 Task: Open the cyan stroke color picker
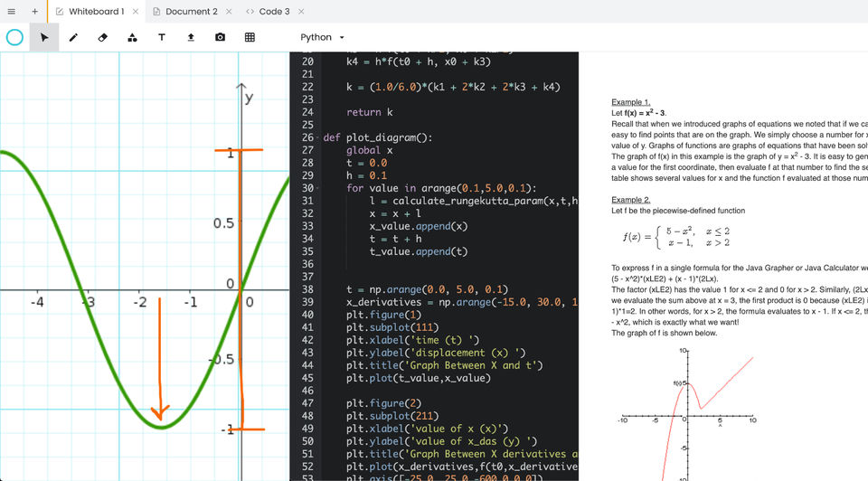[x=14, y=37]
